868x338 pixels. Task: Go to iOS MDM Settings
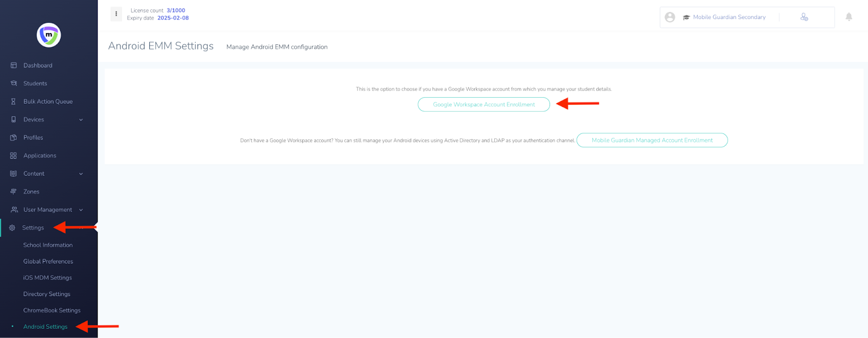47,278
